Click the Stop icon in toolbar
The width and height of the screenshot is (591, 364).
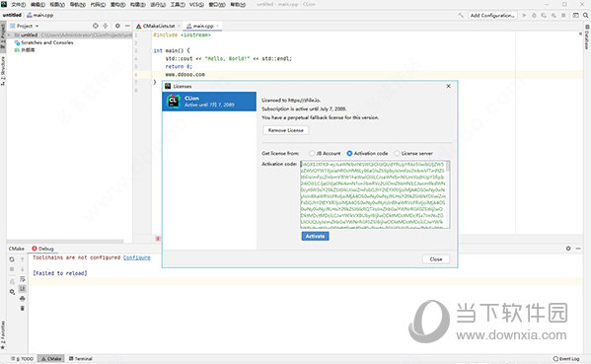pos(563,16)
